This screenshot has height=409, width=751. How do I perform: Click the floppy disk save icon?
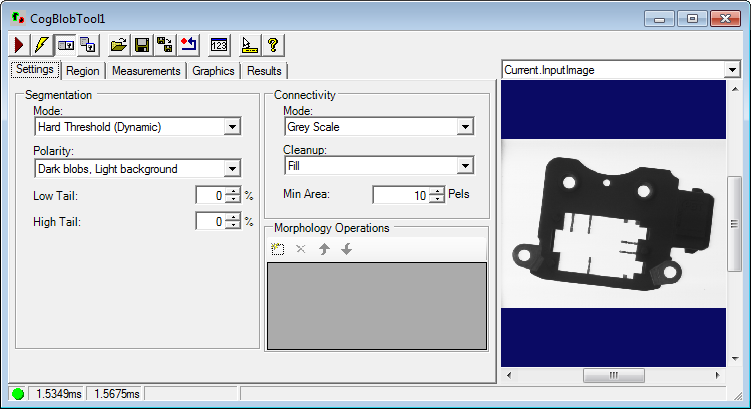[x=142, y=44]
